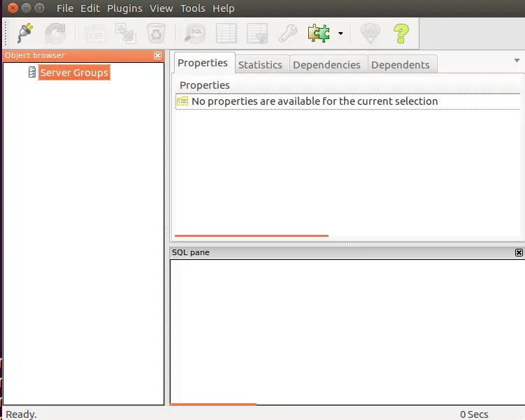Image resolution: width=525 pixels, height=420 pixels.
Task: Click the Maintenance wrench icon
Action: pos(288,33)
